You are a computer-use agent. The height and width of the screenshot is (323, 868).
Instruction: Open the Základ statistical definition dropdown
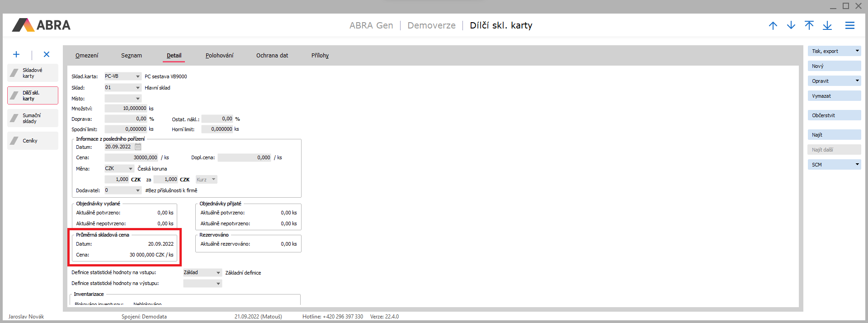218,273
